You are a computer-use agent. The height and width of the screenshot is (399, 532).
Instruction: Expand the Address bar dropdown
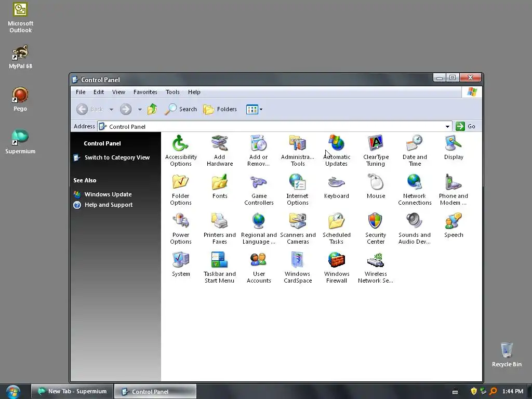point(447,127)
